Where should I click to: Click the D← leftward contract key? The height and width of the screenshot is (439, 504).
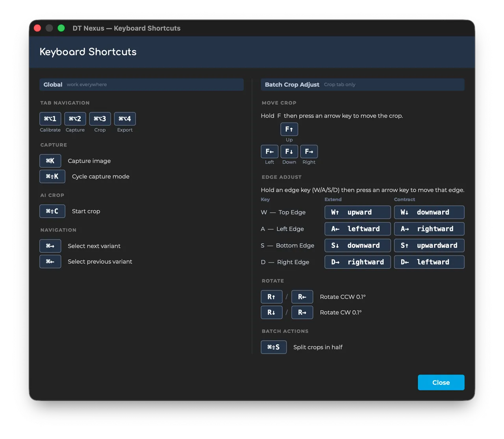tap(429, 262)
